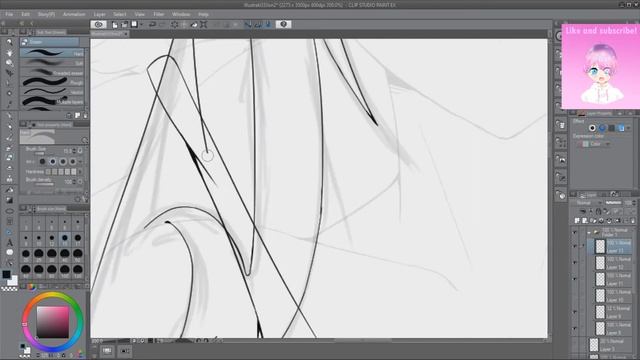Open the dropdown arrow beside Save icon
This screenshot has height=360, width=640.
pos(141,24)
